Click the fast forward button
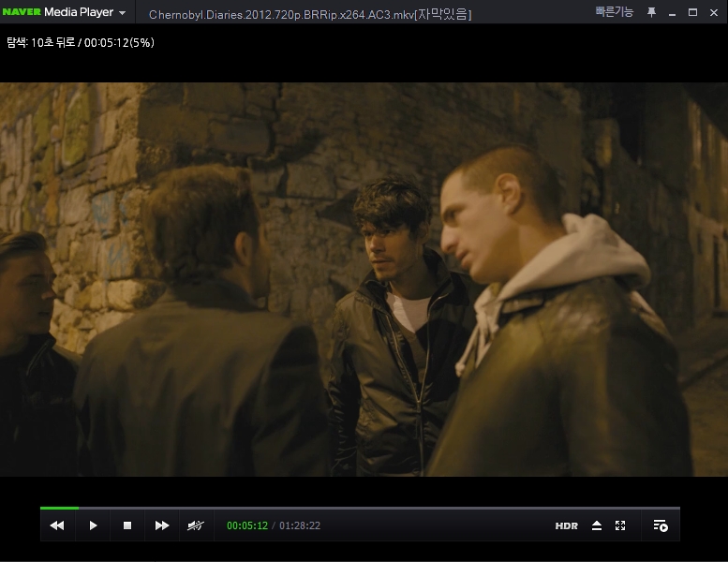Screen dimensions: 728x562 (162, 525)
